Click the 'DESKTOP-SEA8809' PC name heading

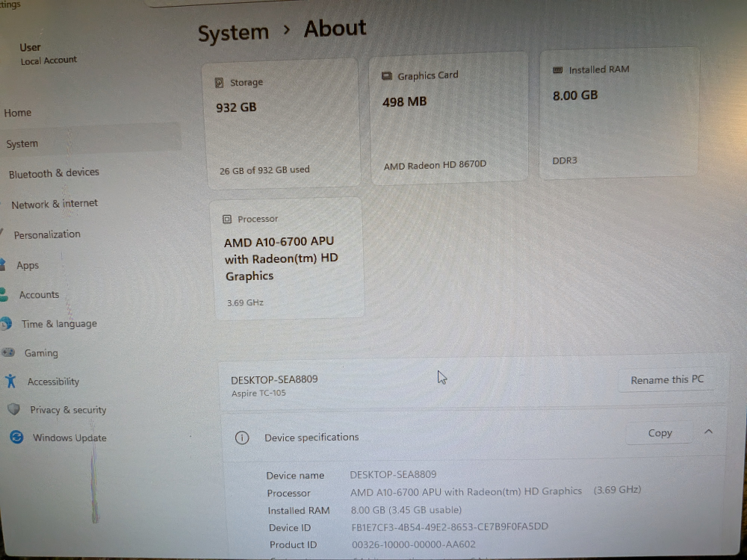[x=274, y=379]
